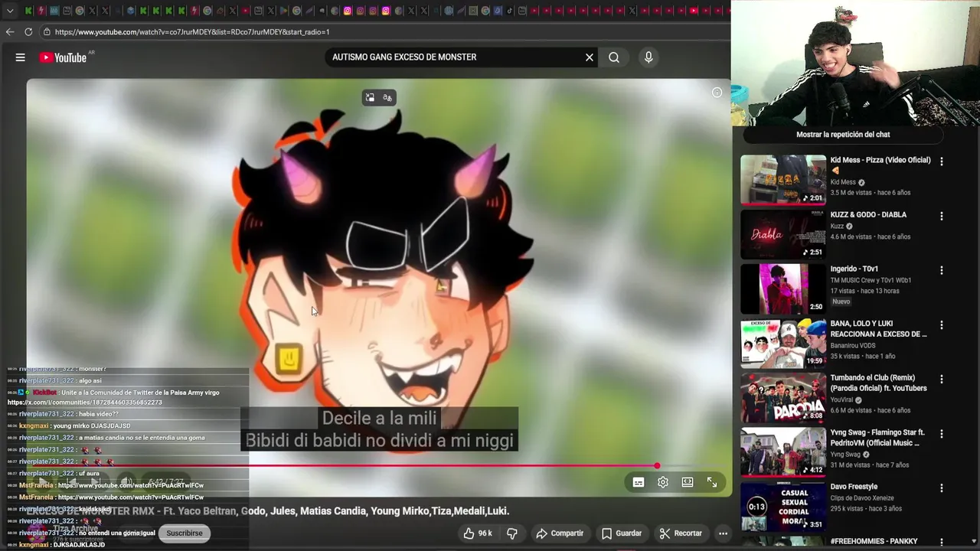Open the Kid Mess Pizza video thumbnail
Image resolution: width=980 pixels, height=551 pixels.
pyautogui.click(x=782, y=180)
